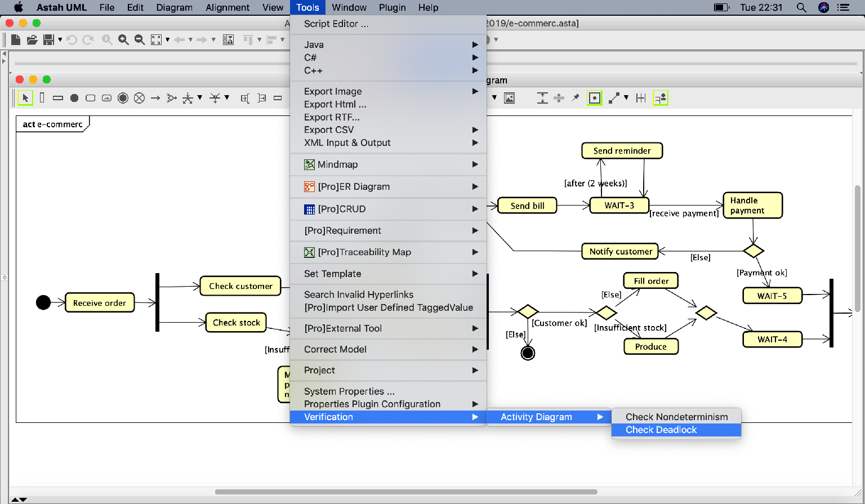Pick the Flow Final Node crossed-circle tool

[139, 98]
